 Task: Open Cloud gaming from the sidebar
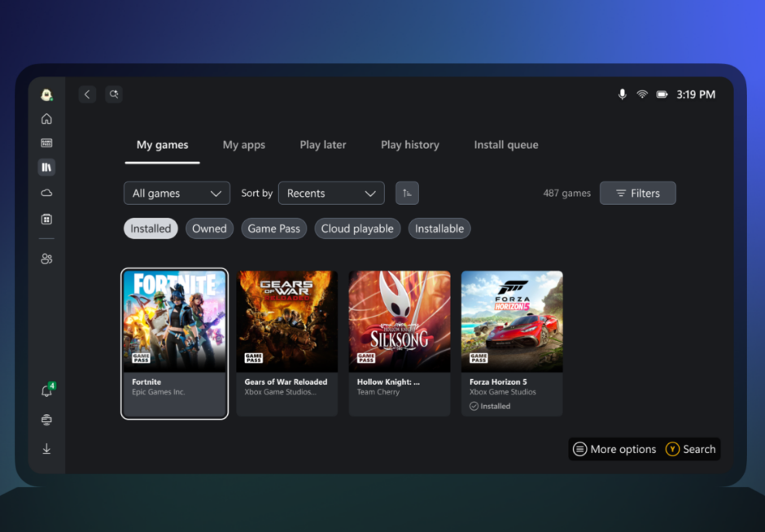click(46, 193)
